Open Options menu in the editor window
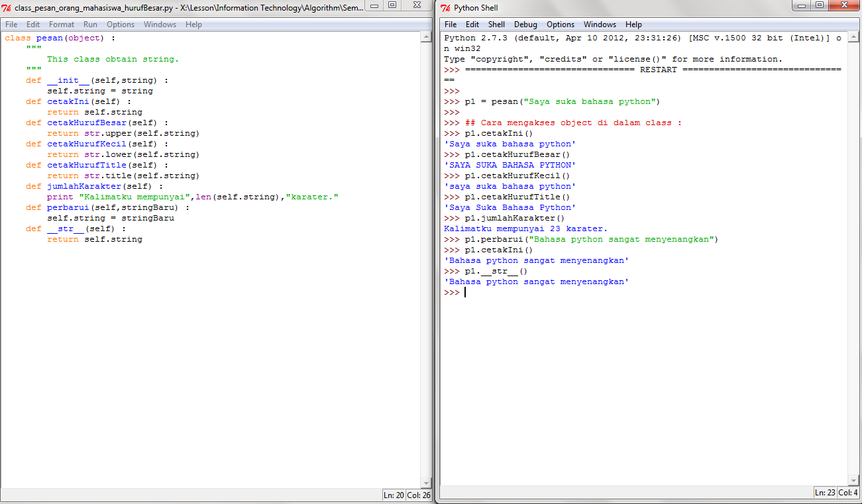 (121, 25)
